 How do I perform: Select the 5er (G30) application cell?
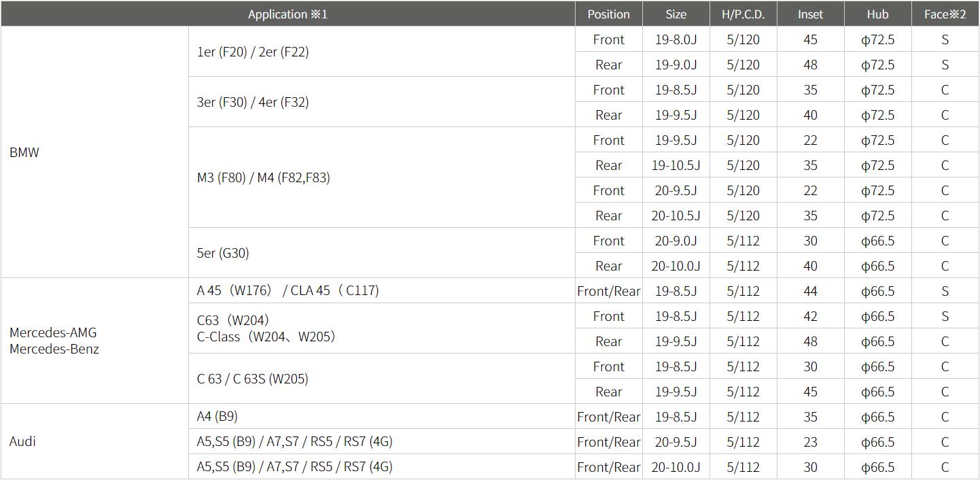coord(223,253)
